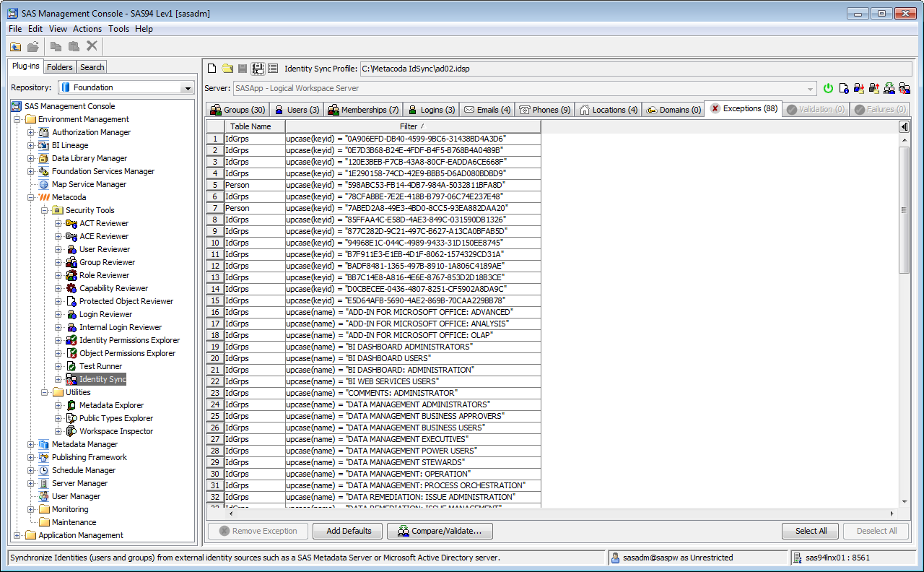Click the properties list icon beside profile
Image resolution: width=924 pixels, height=572 pixels.
pyautogui.click(x=273, y=69)
